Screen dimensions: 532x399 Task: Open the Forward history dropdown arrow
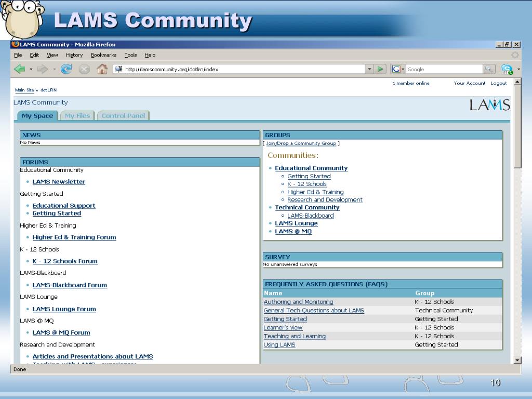pyautogui.click(x=54, y=69)
